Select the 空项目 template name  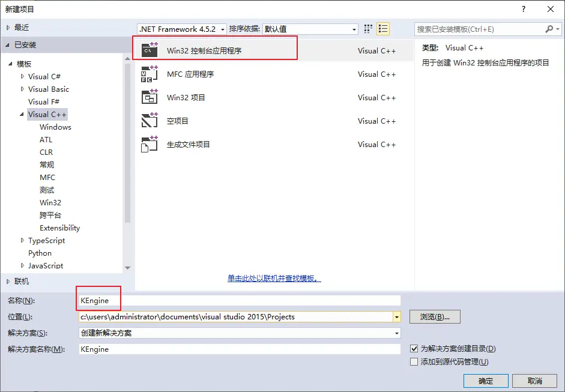(x=178, y=121)
